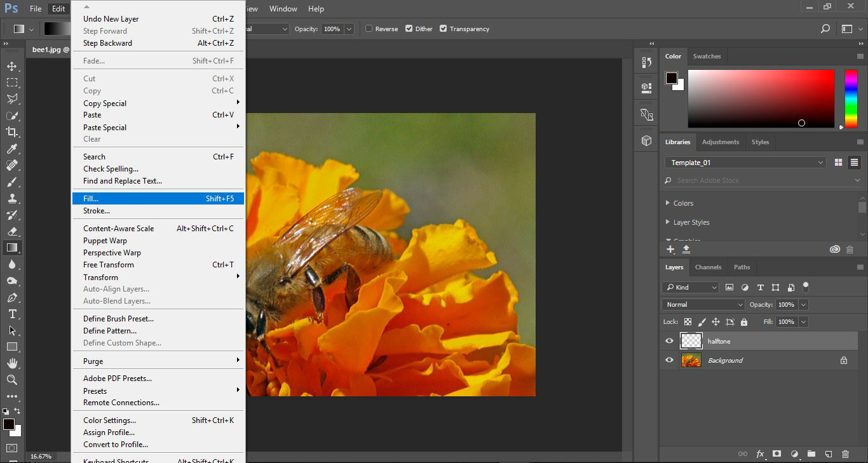The height and width of the screenshot is (463, 868).
Task: Select the Zoom tool
Action: pos(12,380)
